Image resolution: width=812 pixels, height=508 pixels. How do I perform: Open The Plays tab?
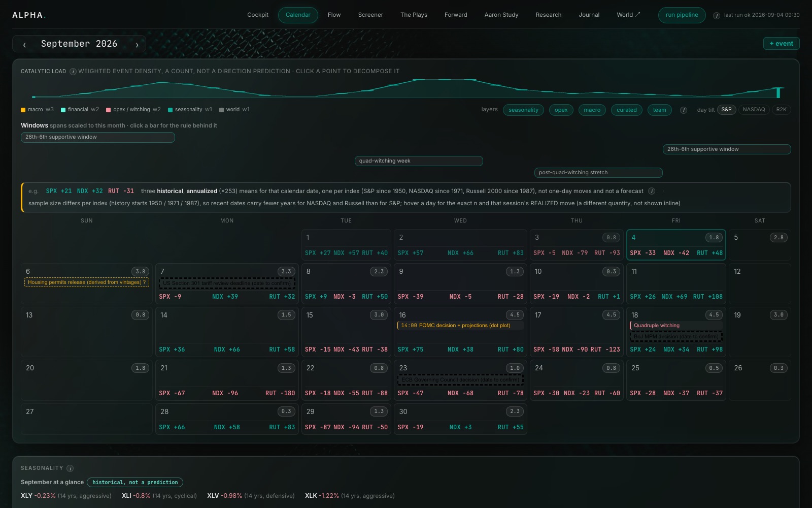click(414, 15)
